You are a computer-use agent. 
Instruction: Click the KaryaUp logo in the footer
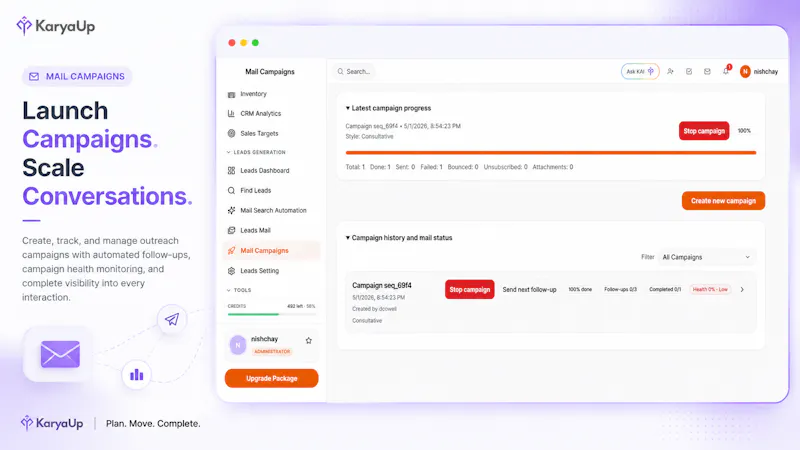[52, 423]
